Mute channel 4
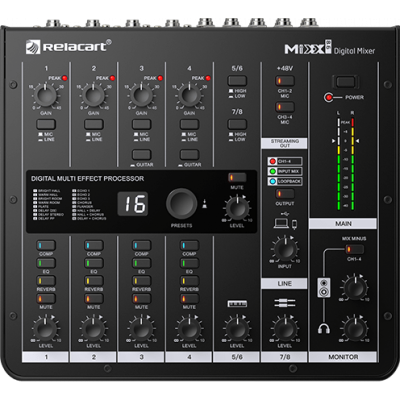400x400 pixels. click(x=189, y=299)
